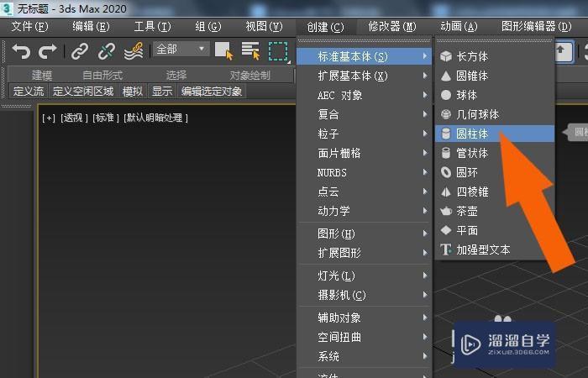588x378 pixels.
Task: Click the 创建(C) menu header
Action: tap(325, 27)
